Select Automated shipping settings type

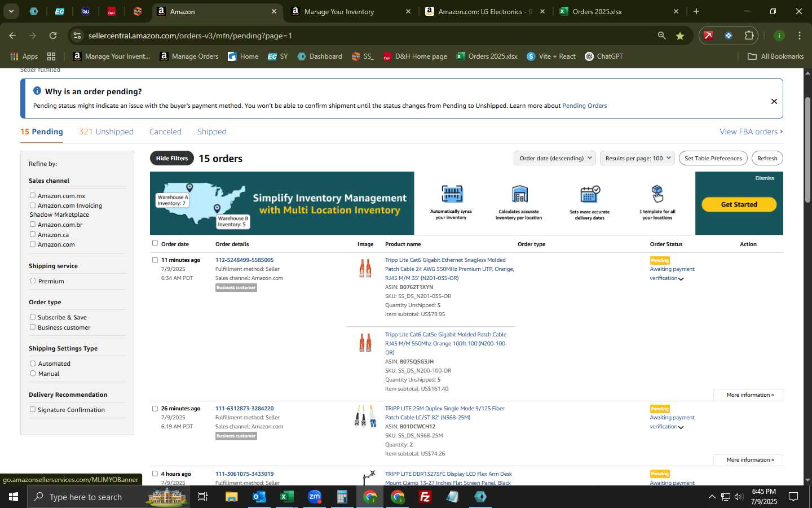click(33, 364)
